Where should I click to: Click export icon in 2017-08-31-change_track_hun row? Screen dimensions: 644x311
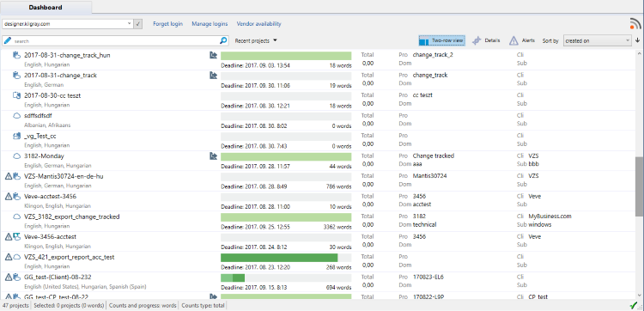point(213,55)
